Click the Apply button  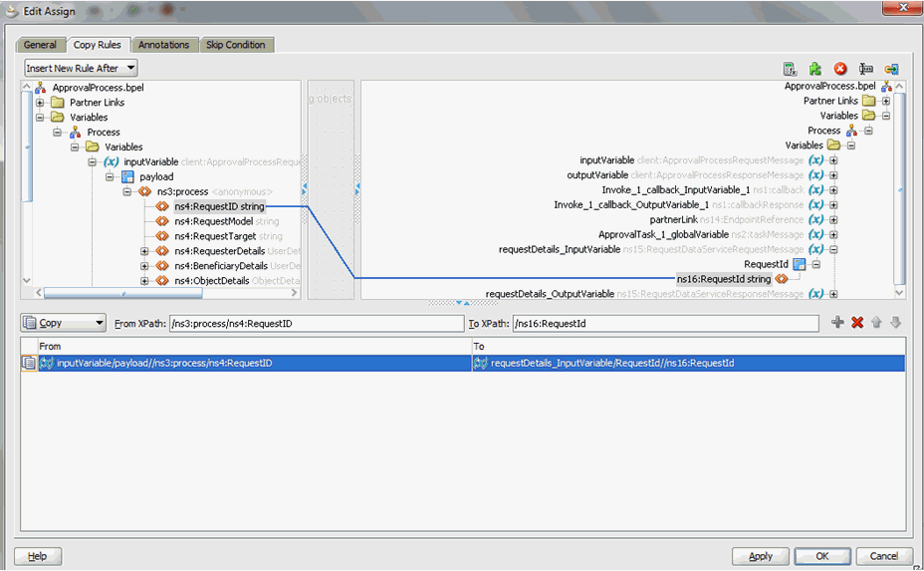[760, 556]
